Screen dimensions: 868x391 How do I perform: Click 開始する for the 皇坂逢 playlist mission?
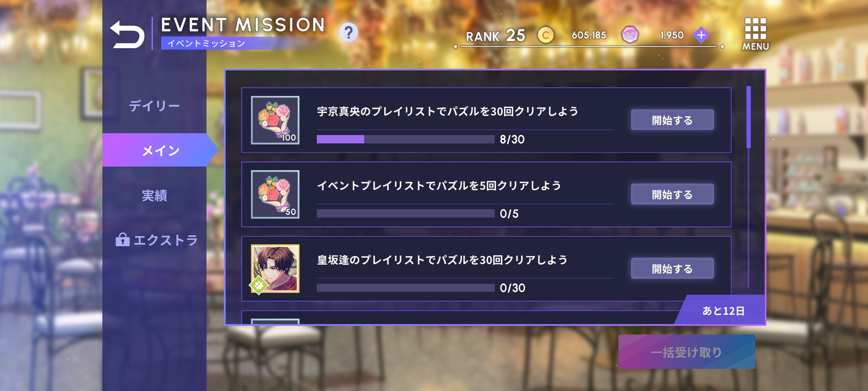pyautogui.click(x=672, y=268)
